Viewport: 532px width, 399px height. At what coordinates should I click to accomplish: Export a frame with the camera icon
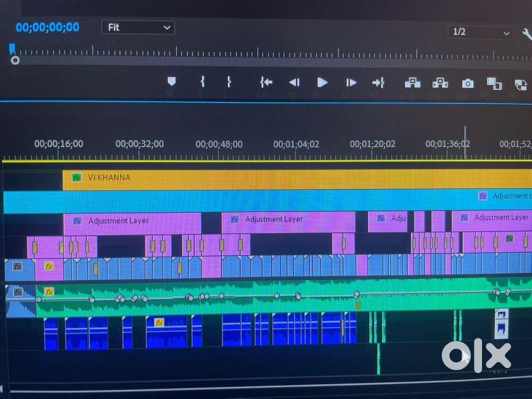point(468,83)
